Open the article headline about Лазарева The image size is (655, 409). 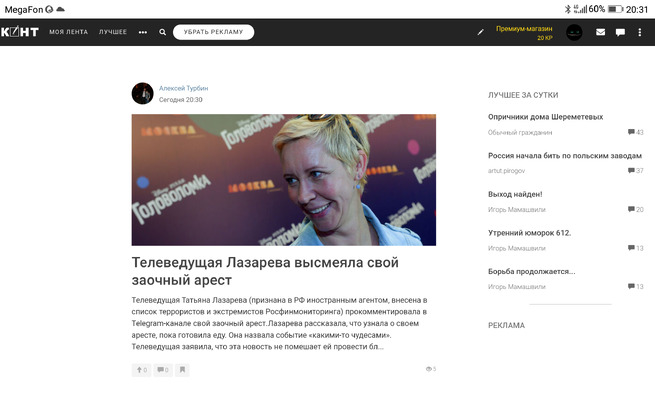point(265,271)
